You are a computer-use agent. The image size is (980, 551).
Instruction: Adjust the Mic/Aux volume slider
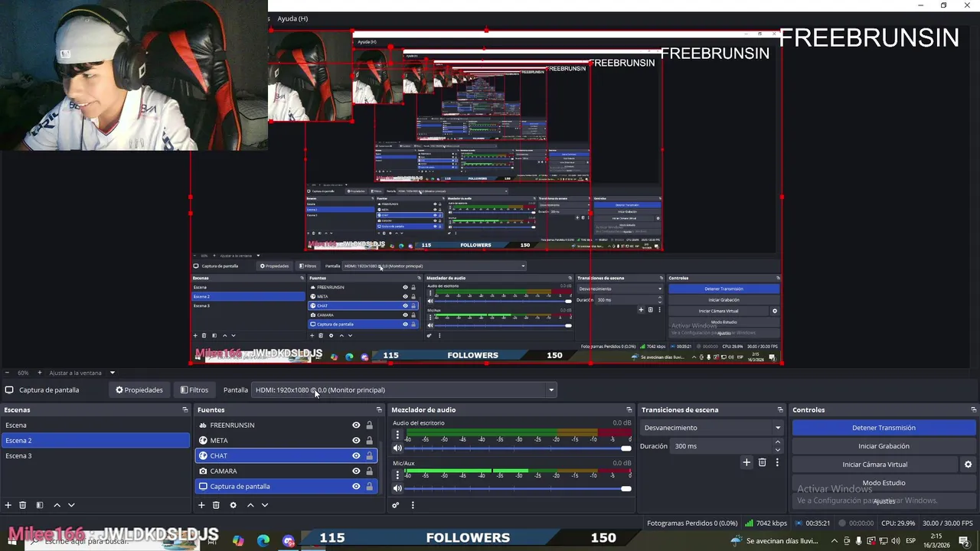click(x=518, y=488)
